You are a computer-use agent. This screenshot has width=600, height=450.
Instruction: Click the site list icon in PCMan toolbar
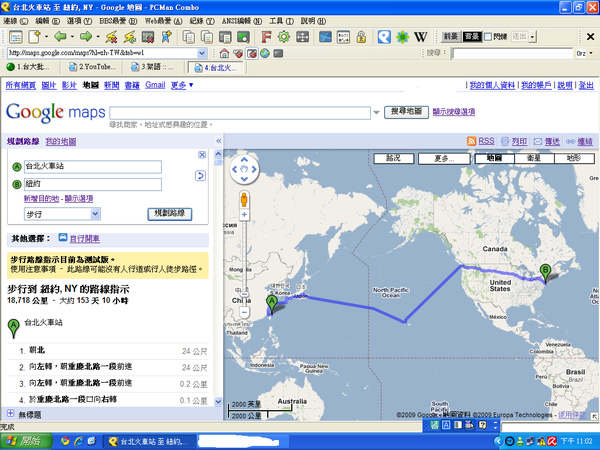point(16,37)
